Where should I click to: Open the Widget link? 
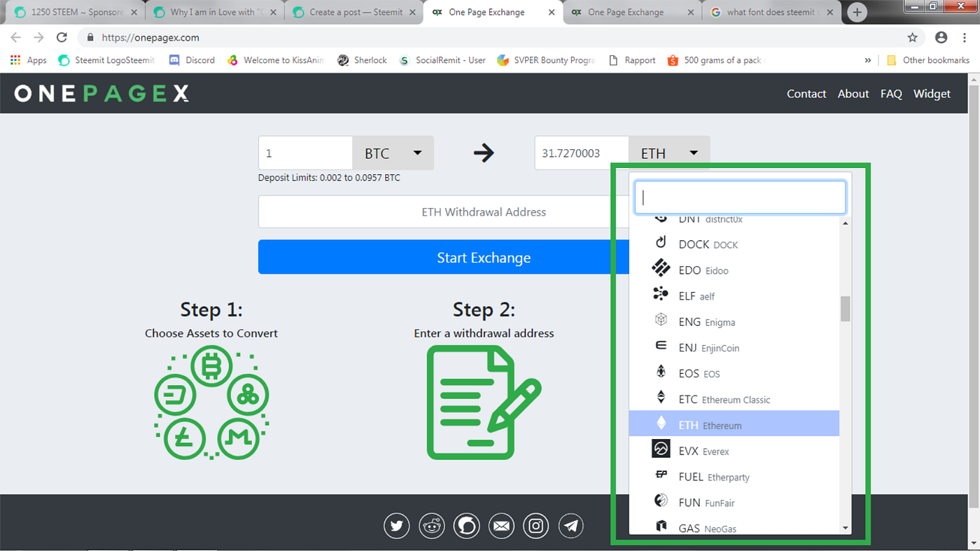[932, 94]
